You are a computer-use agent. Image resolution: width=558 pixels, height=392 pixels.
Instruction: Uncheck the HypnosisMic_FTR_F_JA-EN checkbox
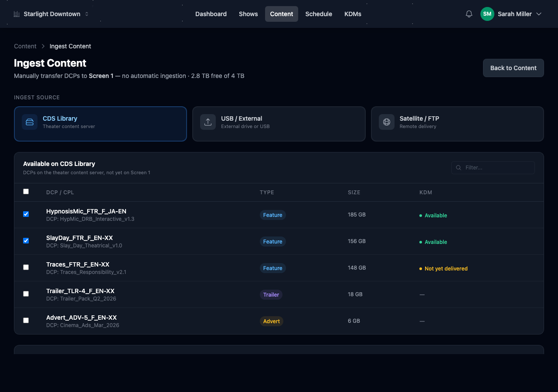click(26, 214)
